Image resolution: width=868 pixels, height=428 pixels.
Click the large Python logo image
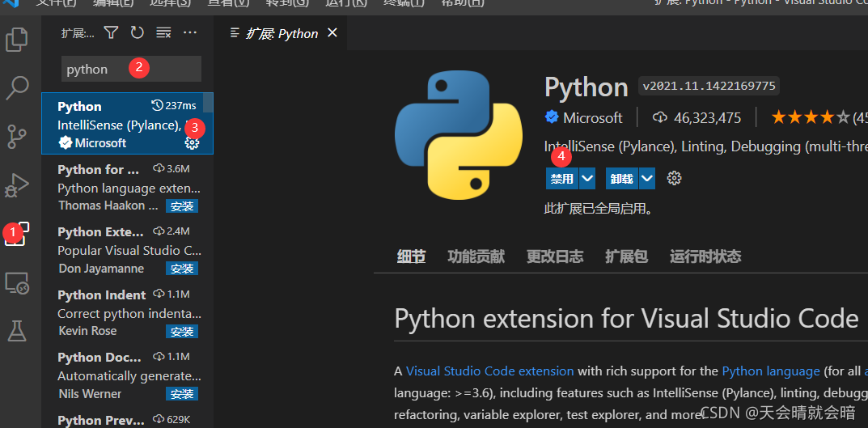click(459, 134)
